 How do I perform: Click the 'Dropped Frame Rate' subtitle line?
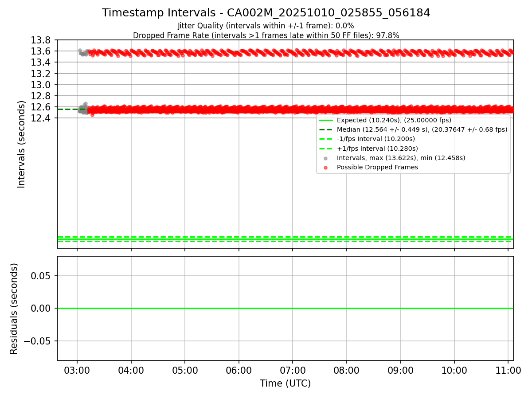coord(266,35)
